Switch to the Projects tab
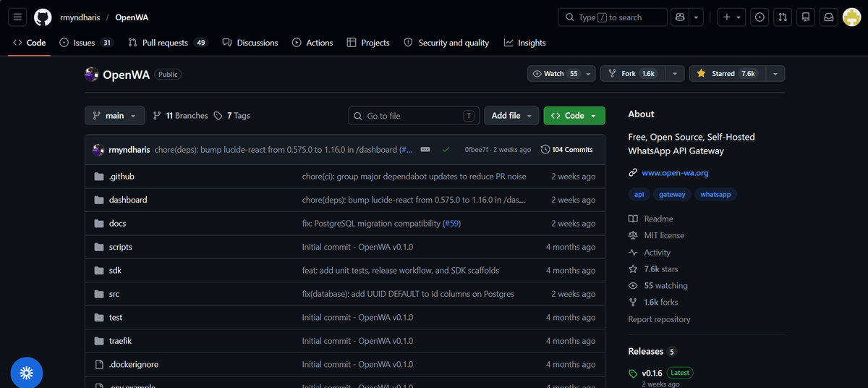This screenshot has height=388, width=868. (368, 43)
